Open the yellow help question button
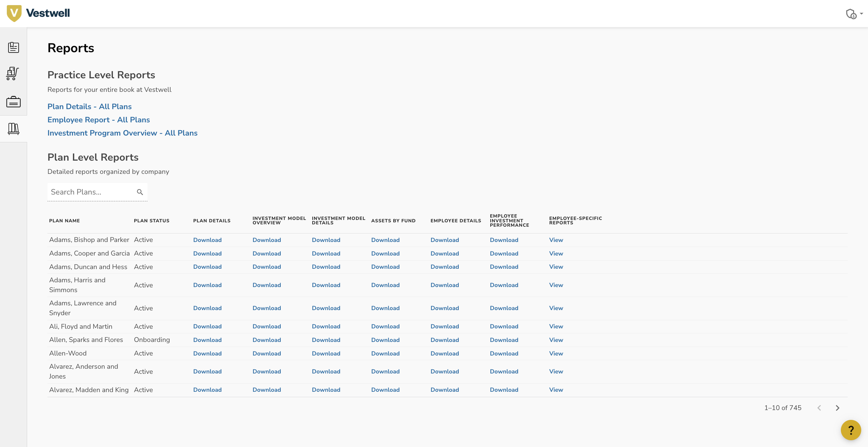 coord(851,430)
